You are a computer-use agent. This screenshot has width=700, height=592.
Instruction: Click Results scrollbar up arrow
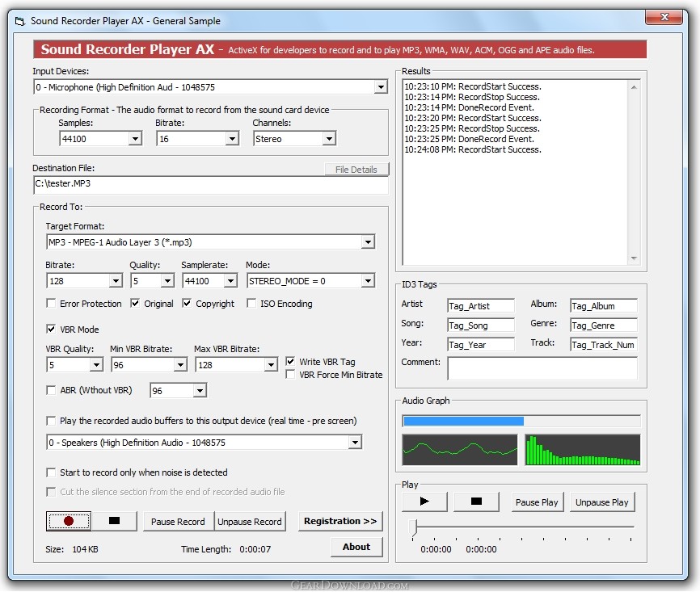(634, 87)
